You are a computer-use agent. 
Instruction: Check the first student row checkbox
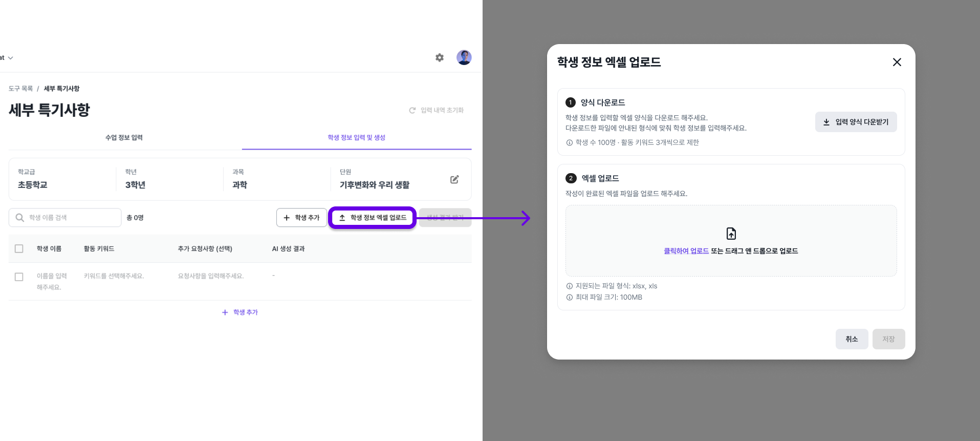[19, 277]
